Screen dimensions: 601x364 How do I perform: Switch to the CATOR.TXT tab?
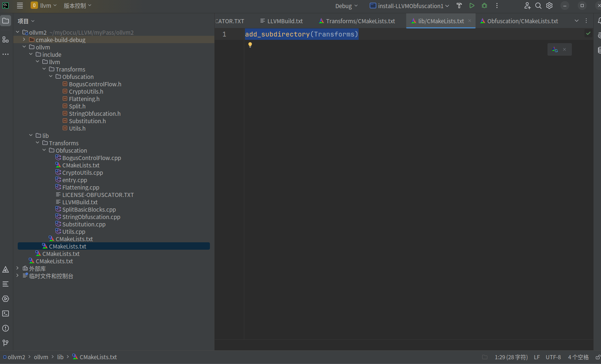229,21
